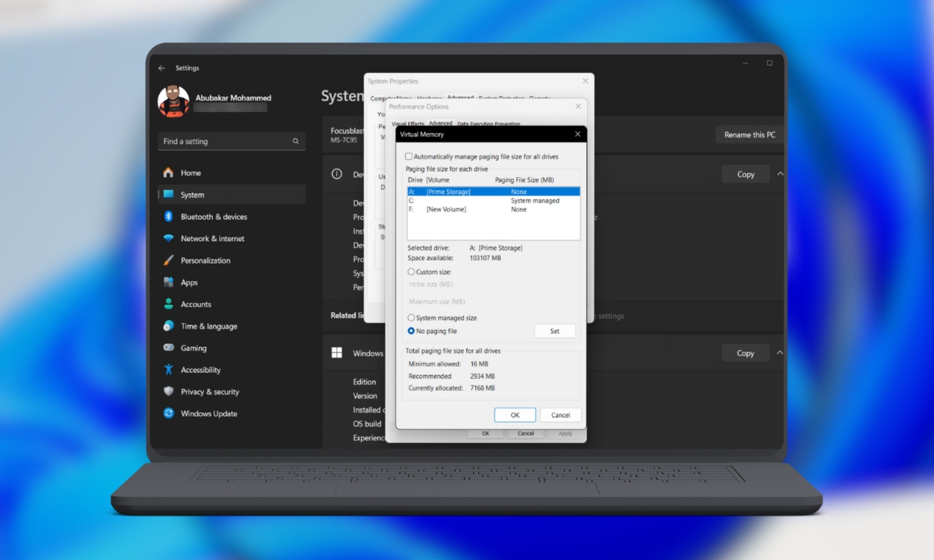Open the Advanced tab in Performance Options
Image resolution: width=934 pixels, height=560 pixels.
pyautogui.click(x=440, y=123)
